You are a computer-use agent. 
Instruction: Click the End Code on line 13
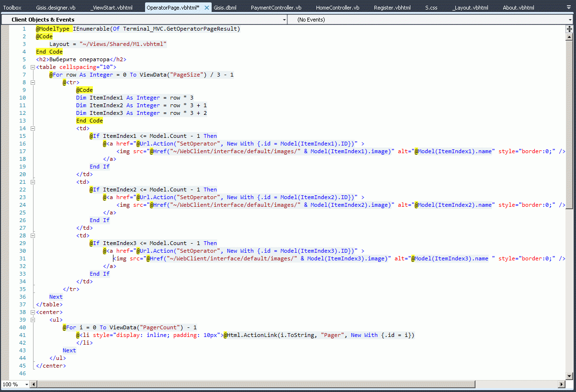tap(90, 121)
